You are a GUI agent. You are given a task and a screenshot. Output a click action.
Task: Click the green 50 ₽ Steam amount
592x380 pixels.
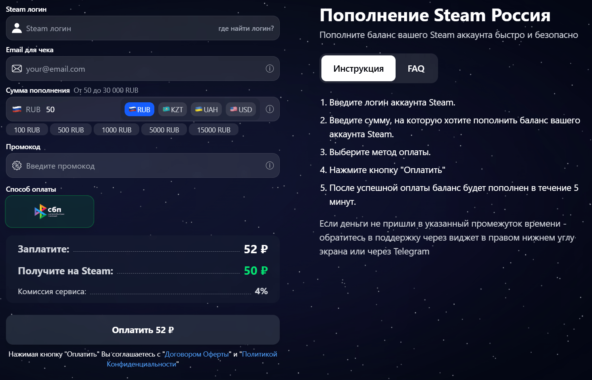pyautogui.click(x=256, y=271)
